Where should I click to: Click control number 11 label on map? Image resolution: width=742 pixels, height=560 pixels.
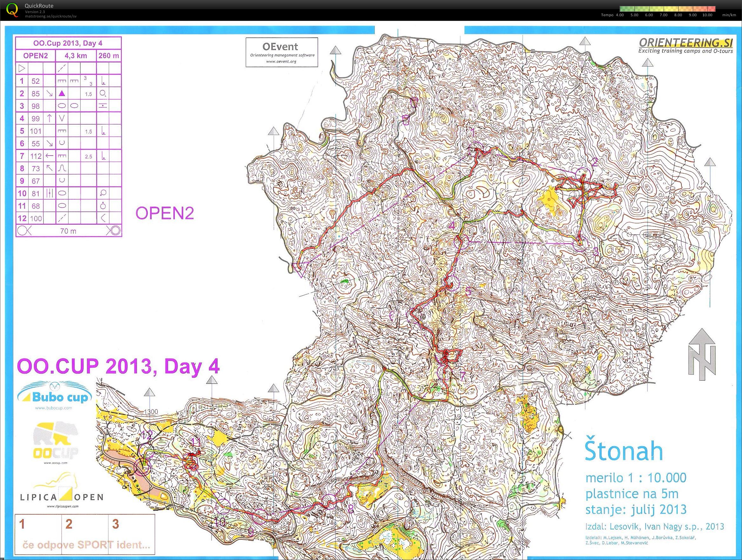196,443
